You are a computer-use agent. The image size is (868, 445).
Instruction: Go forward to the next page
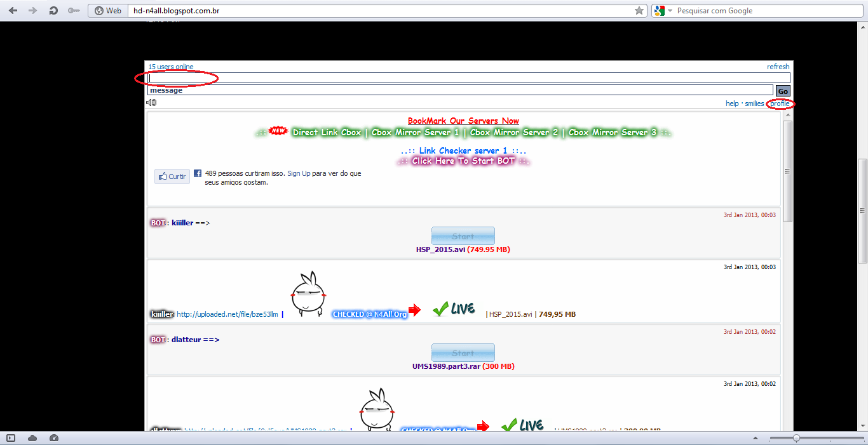[33, 11]
